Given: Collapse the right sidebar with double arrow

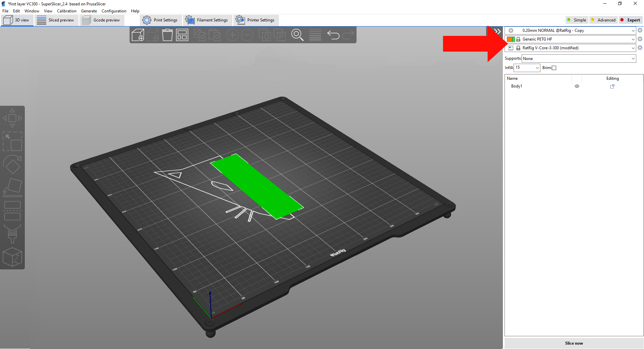Looking at the screenshot, I should tap(497, 32).
